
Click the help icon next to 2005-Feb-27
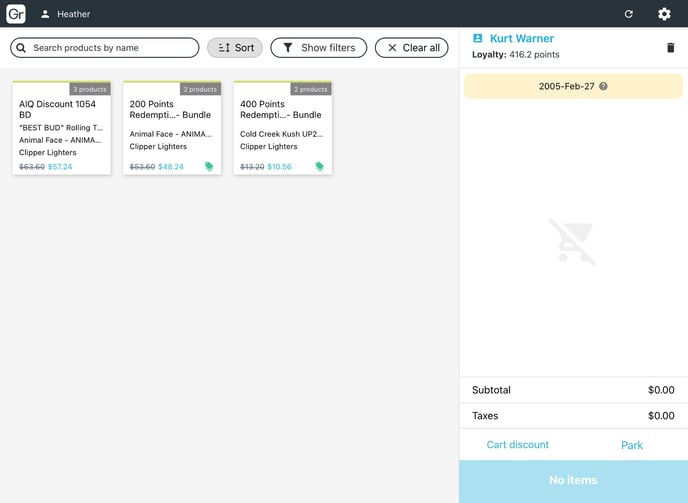point(603,86)
